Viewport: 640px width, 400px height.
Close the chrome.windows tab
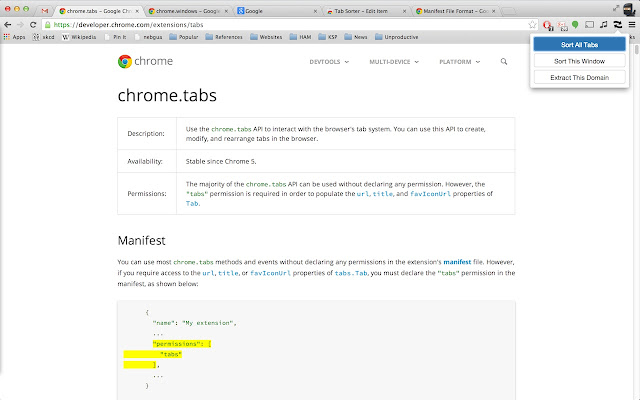click(226, 11)
